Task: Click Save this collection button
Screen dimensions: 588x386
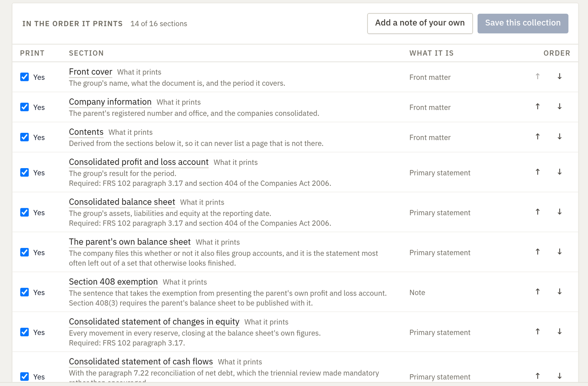Action: tap(523, 23)
